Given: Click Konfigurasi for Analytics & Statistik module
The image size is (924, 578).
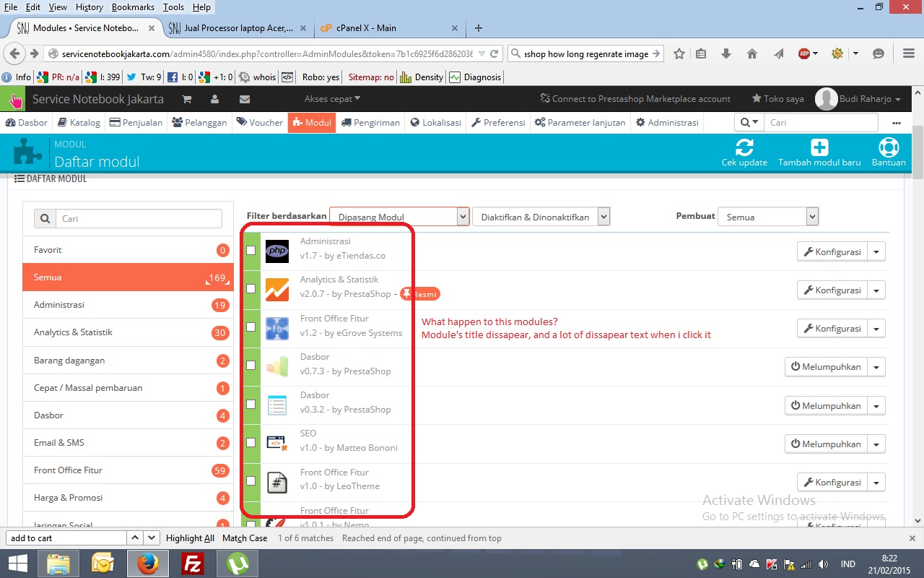Looking at the screenshot, I should tap(832, 290).
